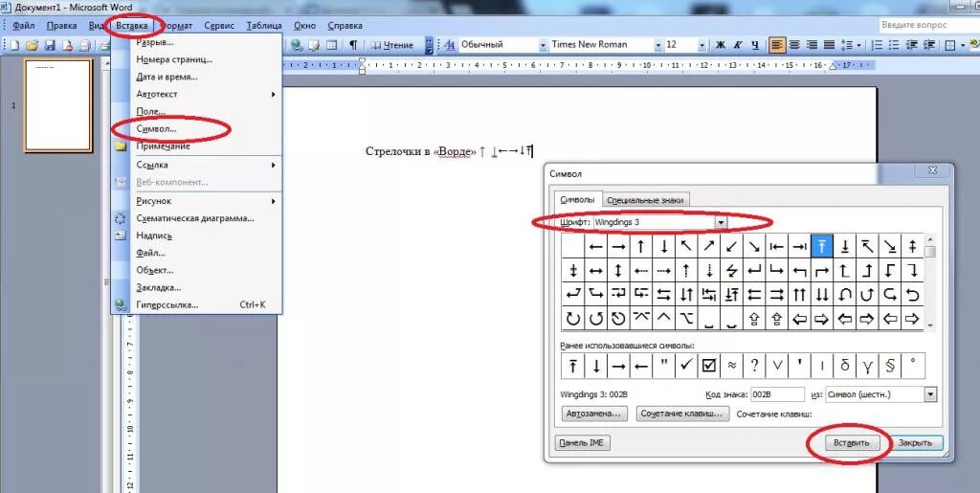The image size is (980, 493).
Task: Select the up arrow in symbol grid
Action: (x=640, y=246)
